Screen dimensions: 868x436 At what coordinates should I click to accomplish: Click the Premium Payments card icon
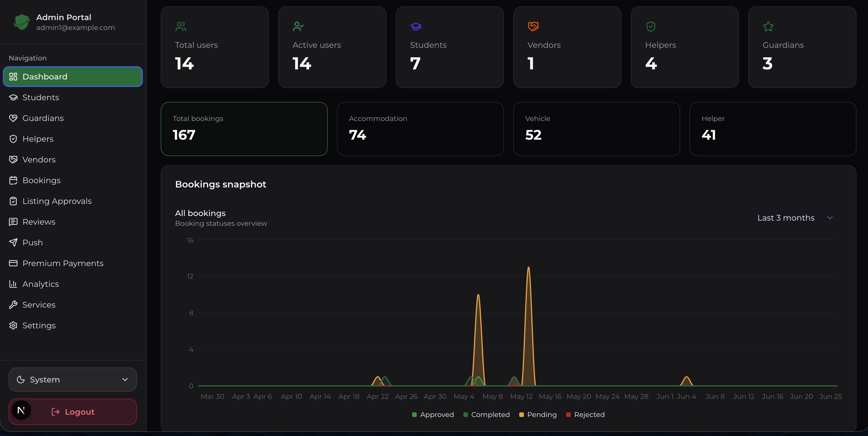coord(13,264)
